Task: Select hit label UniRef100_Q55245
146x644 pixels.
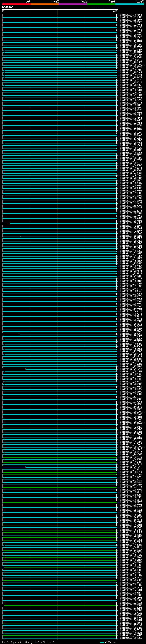Action: point(131,331)
